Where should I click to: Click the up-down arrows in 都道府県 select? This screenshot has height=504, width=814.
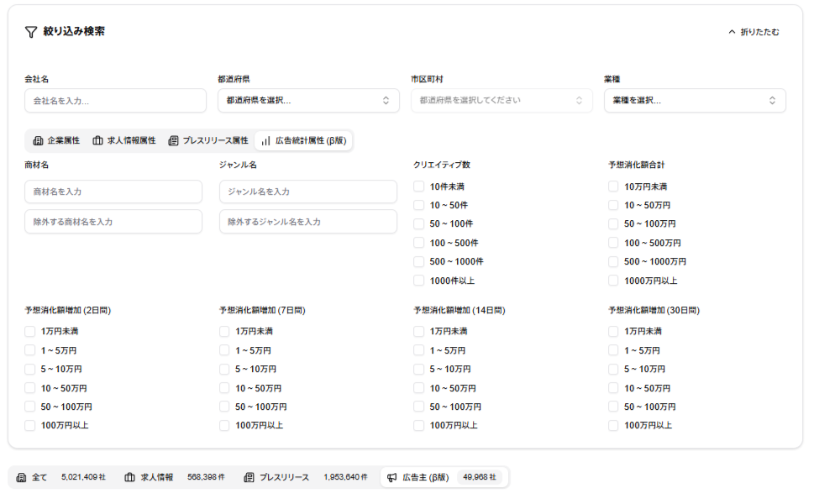pos(386,101)
